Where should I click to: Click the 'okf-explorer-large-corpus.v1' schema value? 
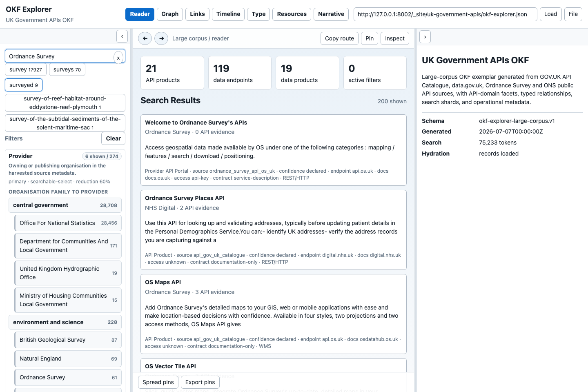click(517, 121)
